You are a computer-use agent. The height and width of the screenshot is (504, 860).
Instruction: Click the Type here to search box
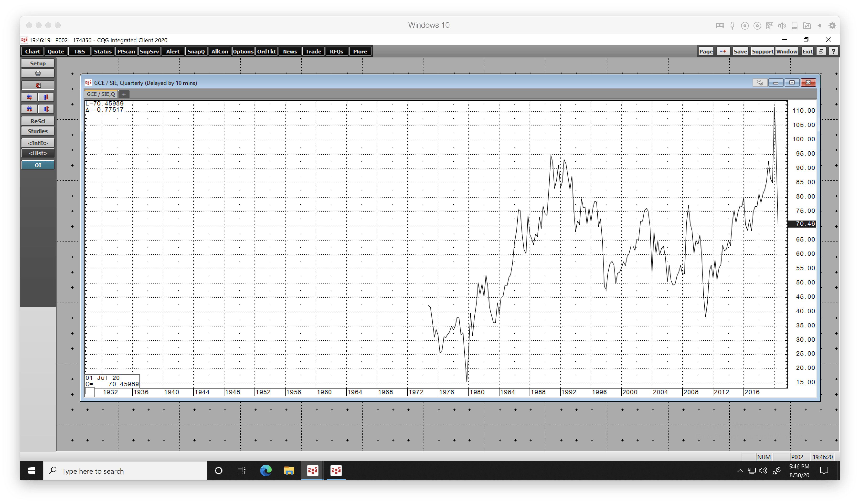coord(125,471)
